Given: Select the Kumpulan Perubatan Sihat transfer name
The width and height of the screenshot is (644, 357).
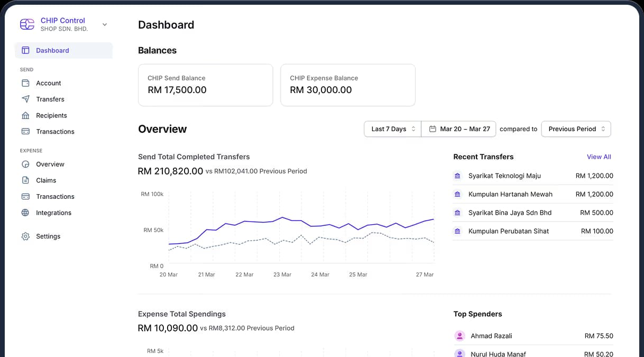Looking at the screenshot, I should click(509, 231).
